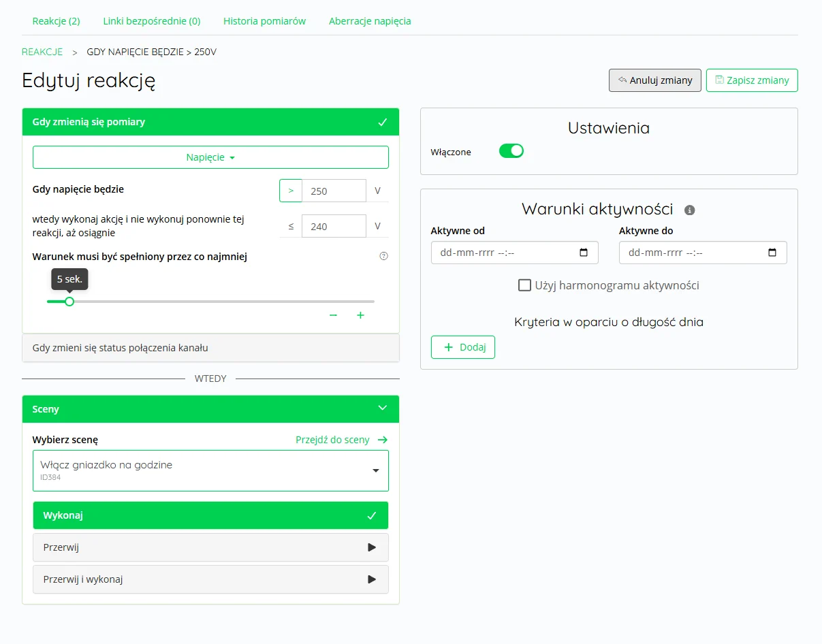
Task: Open the Napięcie measurement dropdown
Action: coord(210,157)
